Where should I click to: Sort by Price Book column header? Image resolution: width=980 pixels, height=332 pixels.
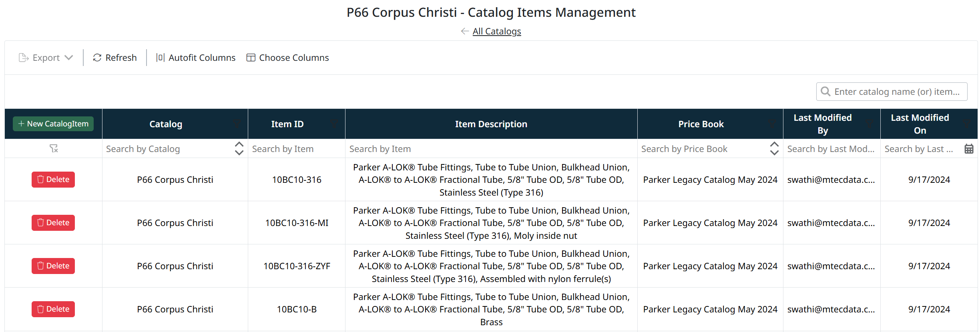pyautogui.click(x=701, y=124)
